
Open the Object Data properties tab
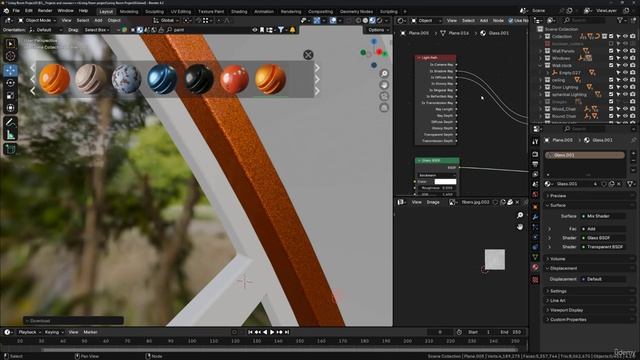tap(535, 257)
